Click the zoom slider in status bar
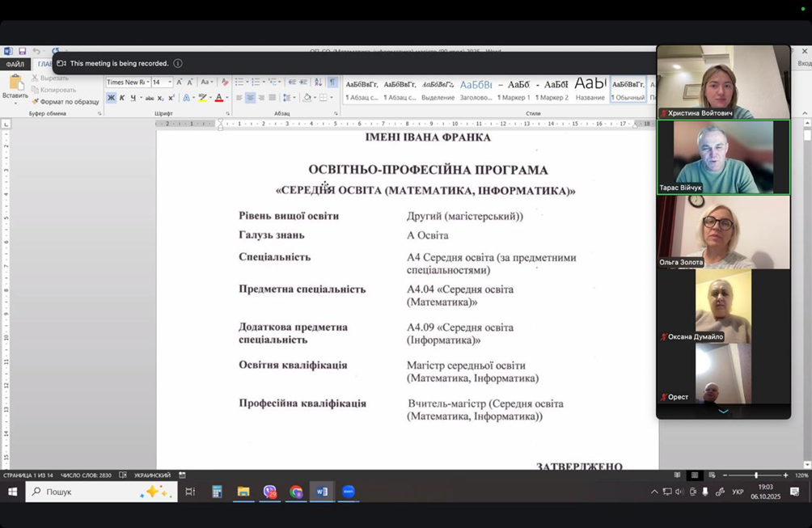The height and width of the screenshot is (528, 812). [755, 475]
